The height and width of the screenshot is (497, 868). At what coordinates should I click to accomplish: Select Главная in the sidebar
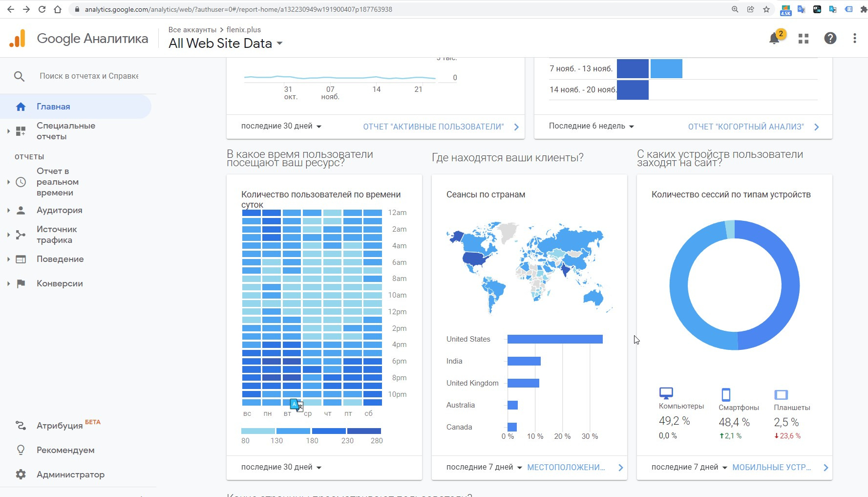pos(53,107)
